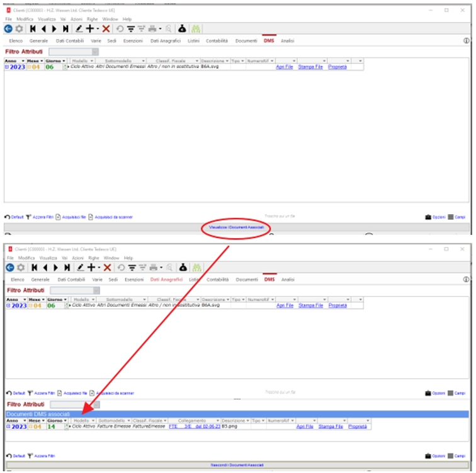Click Apri File link in top window
This screenshot has height=473, width=476.
(285, 67)
